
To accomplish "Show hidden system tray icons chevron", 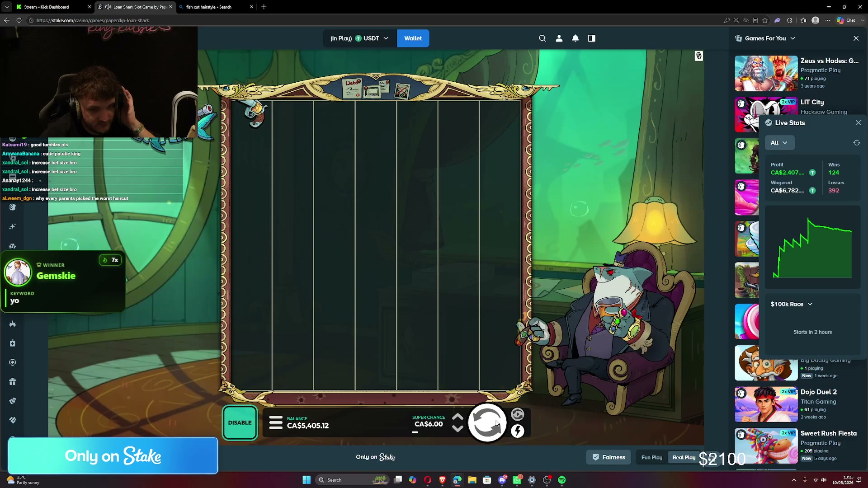I will pyautogui.click(x=794, y=480).
